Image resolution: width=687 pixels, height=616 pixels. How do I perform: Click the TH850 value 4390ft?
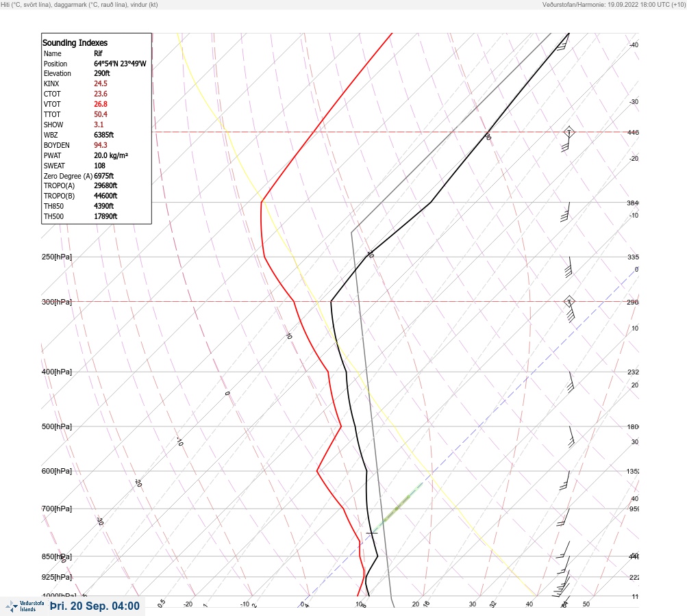click(104, 206)
